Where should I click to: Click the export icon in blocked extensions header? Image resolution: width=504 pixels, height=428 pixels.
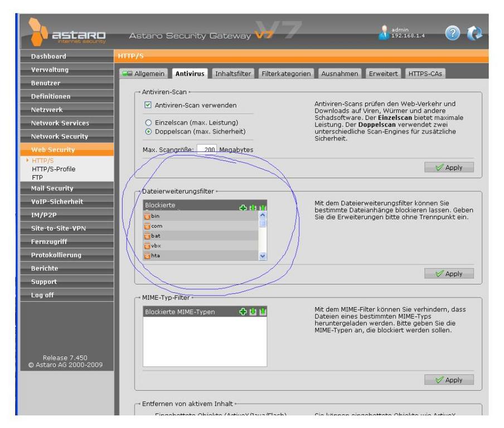(x=263, y=208)
